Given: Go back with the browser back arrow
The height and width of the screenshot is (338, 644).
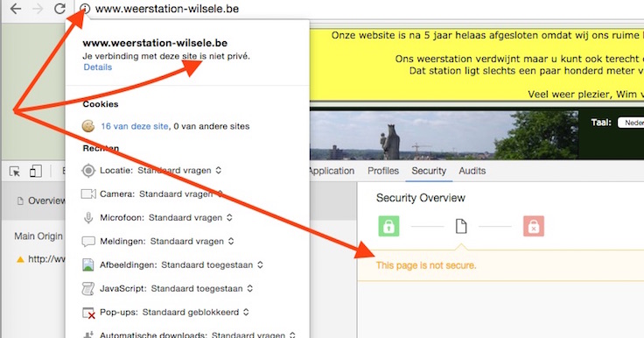Looking at the screenshot, I should [16, 9].
